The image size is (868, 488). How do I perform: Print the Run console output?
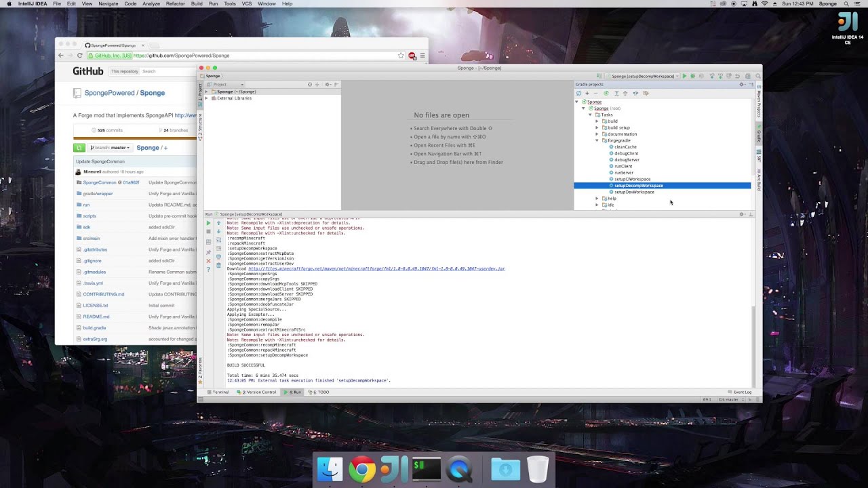(218, 257)
